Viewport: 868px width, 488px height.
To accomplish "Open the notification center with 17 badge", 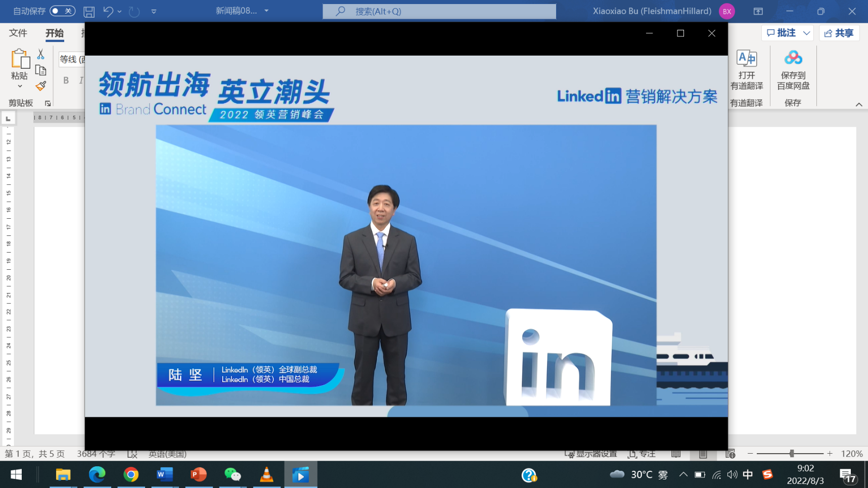I will 848,475.
